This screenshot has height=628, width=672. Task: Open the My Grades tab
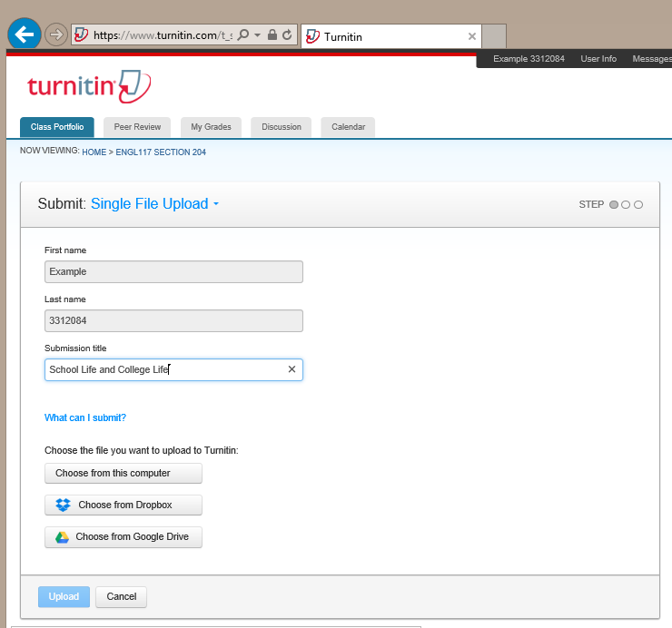[x=211, y=127]
